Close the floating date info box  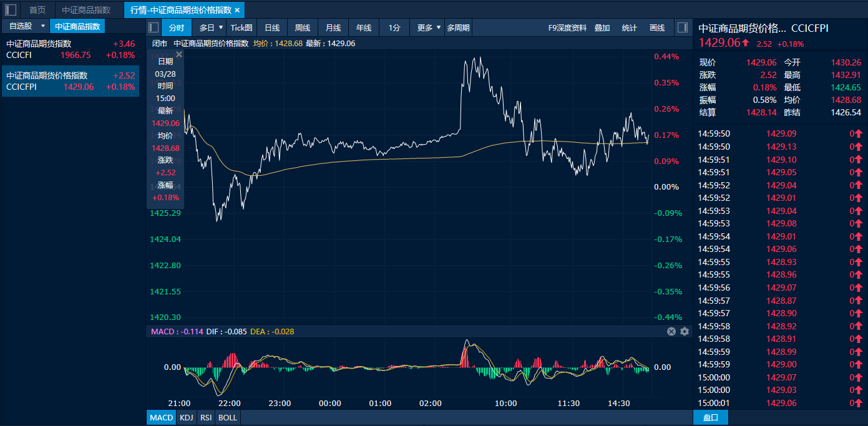point(179,55)
